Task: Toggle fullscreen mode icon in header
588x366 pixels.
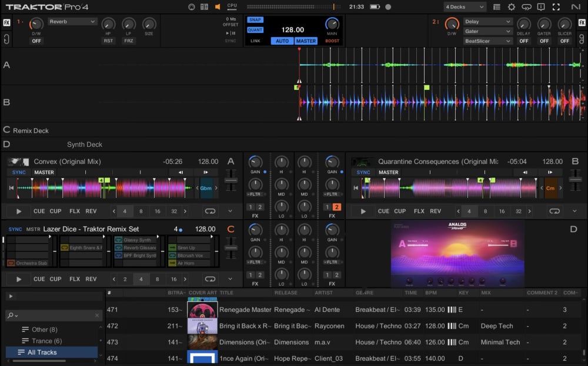Action: tap(556, 7)
